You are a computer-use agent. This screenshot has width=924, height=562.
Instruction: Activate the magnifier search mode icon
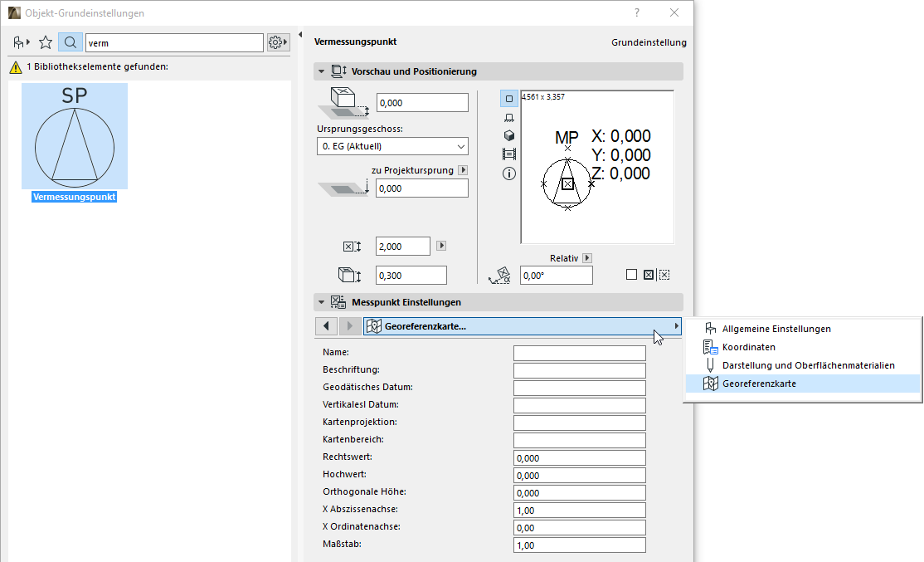(71, 42)
